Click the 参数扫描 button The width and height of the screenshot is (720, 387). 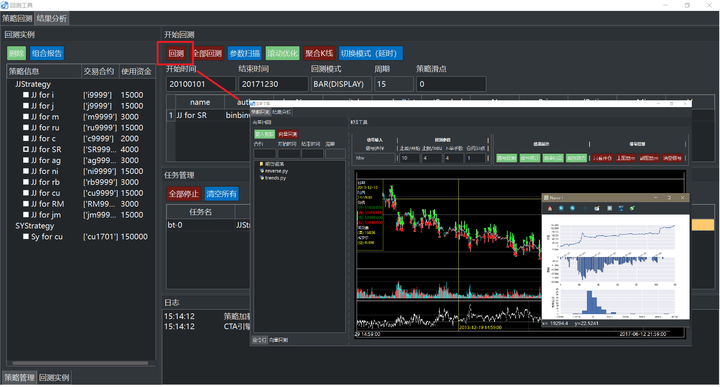(x=245, y=53)
